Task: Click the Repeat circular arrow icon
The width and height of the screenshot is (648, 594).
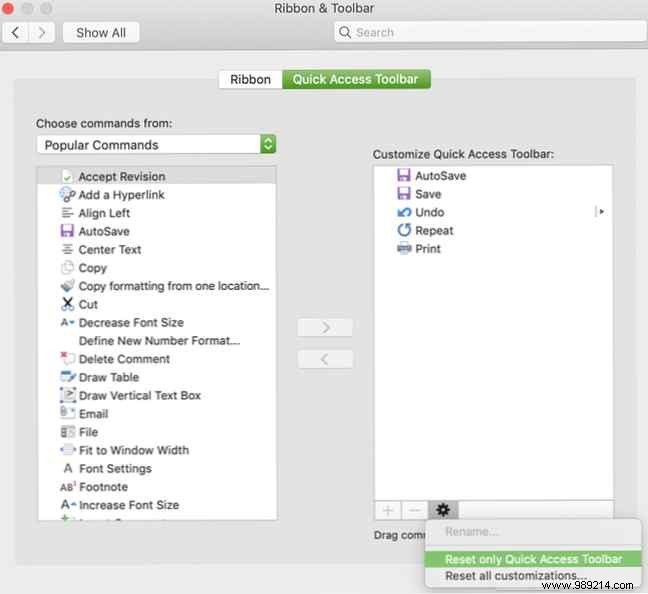Action: (x=404, y=230)
